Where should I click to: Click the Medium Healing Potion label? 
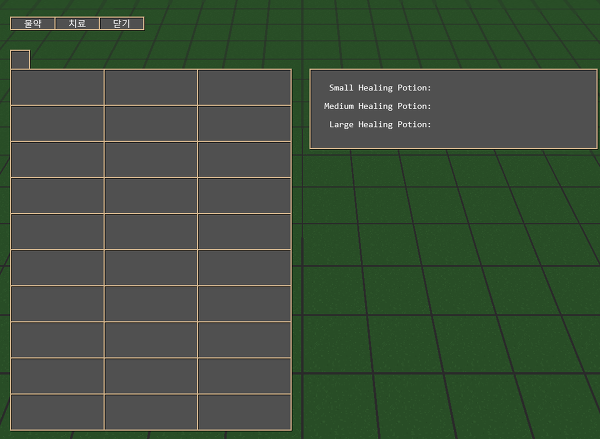pos(377,106)
